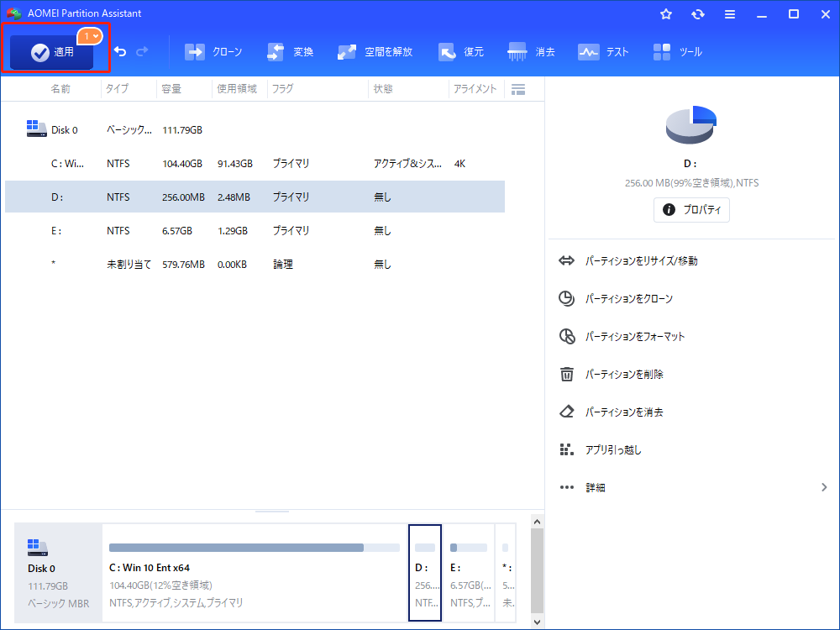Open column settings icon in table header

(x=518, y=90)
